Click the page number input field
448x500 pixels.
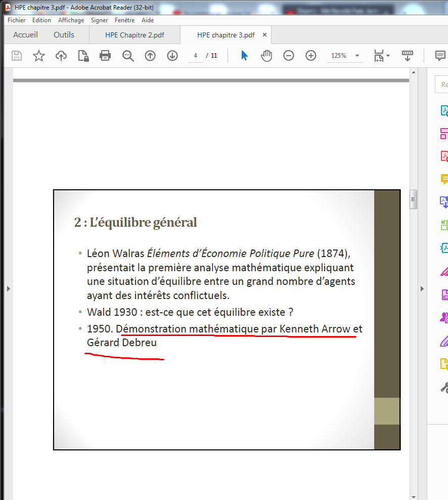(x=195, y=56)
